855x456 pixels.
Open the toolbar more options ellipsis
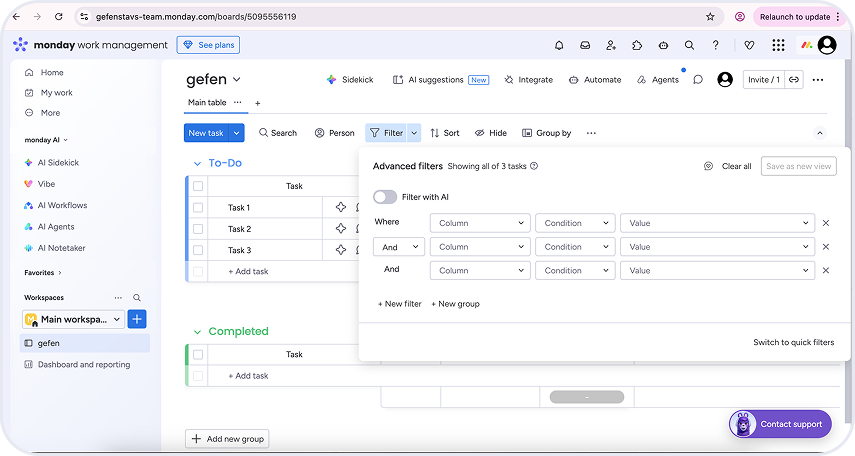coord(591,133)
